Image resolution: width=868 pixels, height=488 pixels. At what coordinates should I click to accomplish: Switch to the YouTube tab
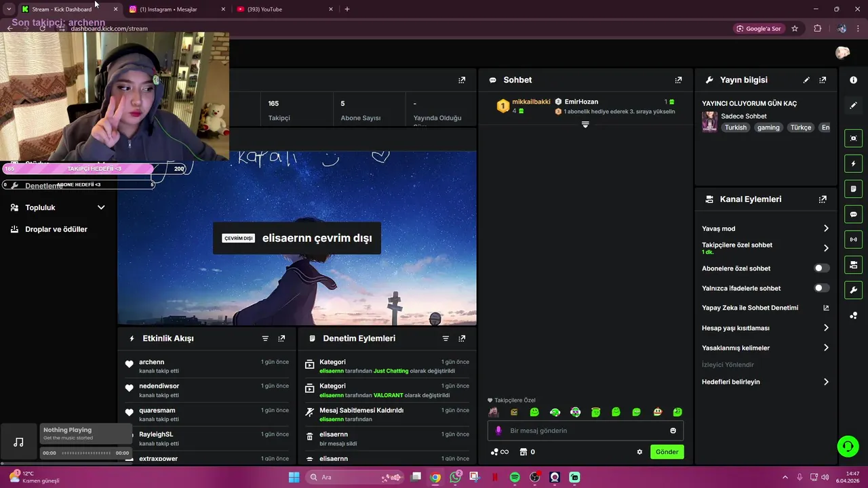click(x=284, y=9)
